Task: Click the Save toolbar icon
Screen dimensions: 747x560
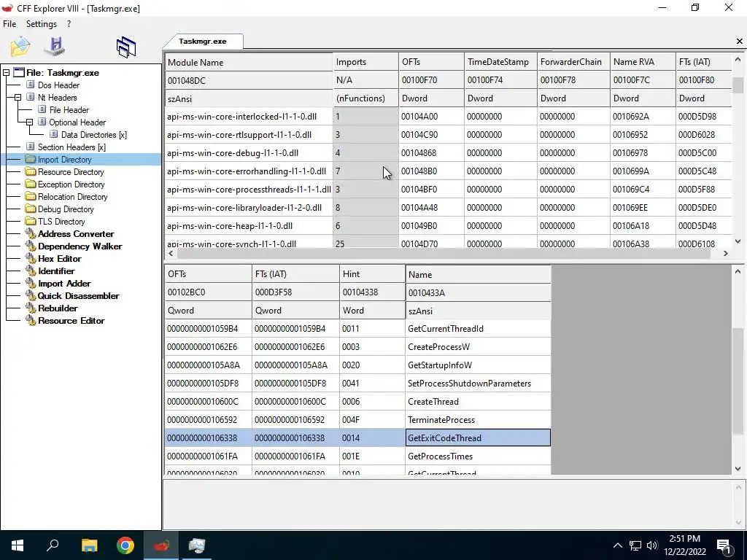Action: tap(55, 46)
